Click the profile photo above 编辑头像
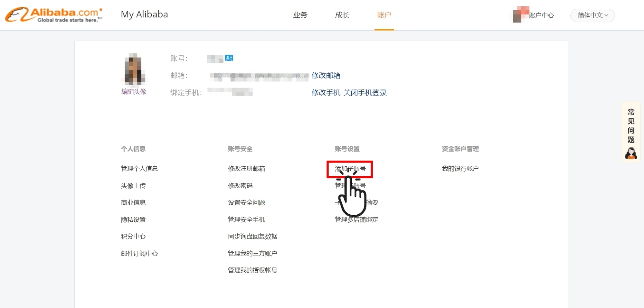This screenshot has width=644, height=308. click(134, 69)
